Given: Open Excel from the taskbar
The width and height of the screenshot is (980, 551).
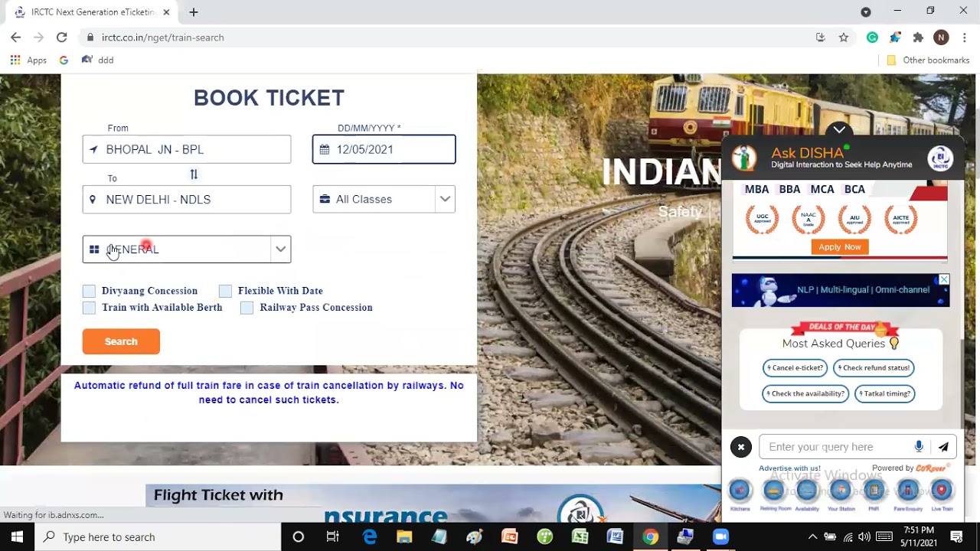Looking at the screenshot, I should tap(580, 537).
